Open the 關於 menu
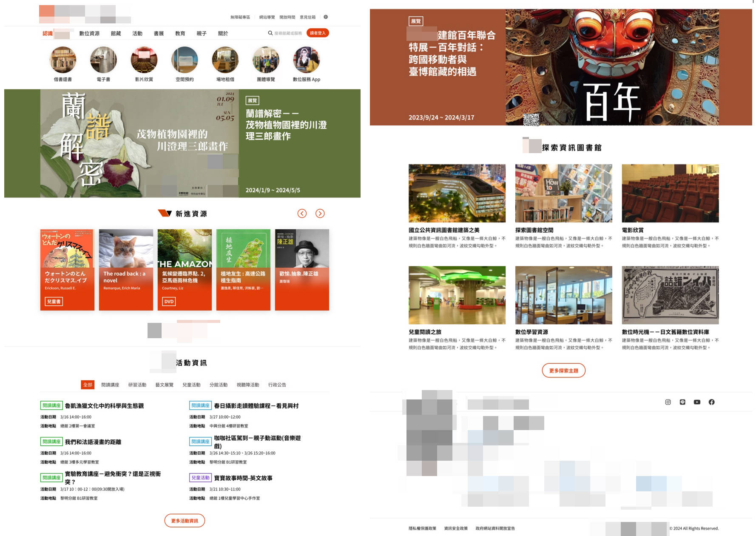The height and width of the screenshot is (536, 756). (223, 33)
